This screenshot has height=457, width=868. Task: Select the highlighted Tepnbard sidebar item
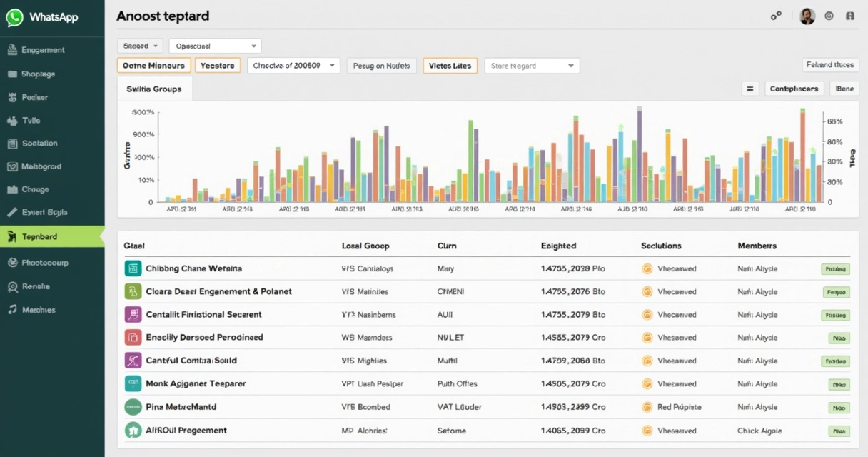click(52, 236)
